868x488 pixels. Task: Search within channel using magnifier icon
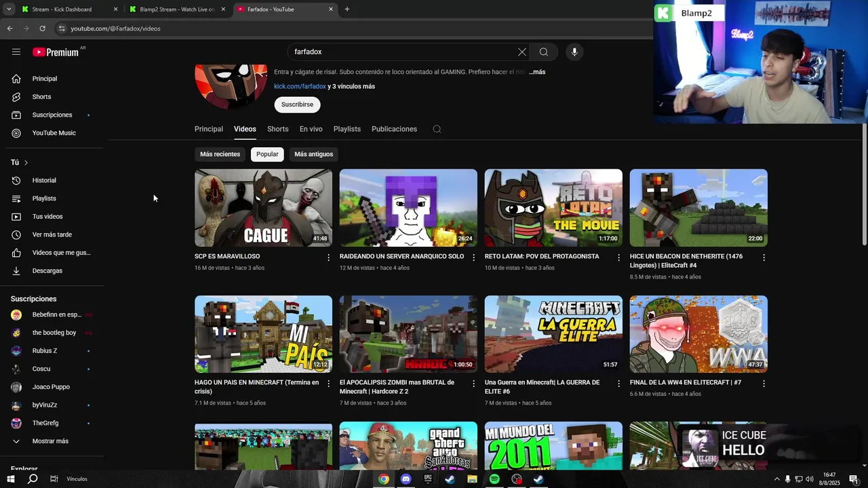coord(437,129)
